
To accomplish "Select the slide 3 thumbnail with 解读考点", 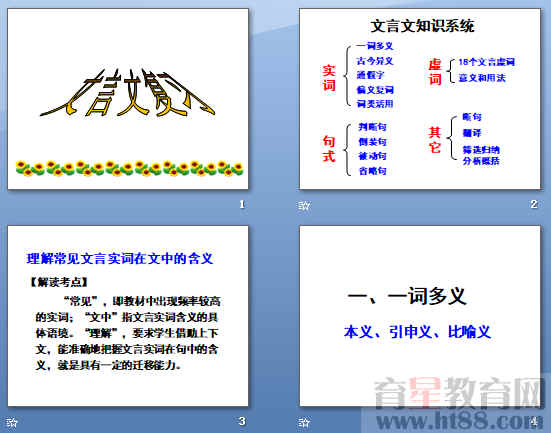I will tap(128, 316).
